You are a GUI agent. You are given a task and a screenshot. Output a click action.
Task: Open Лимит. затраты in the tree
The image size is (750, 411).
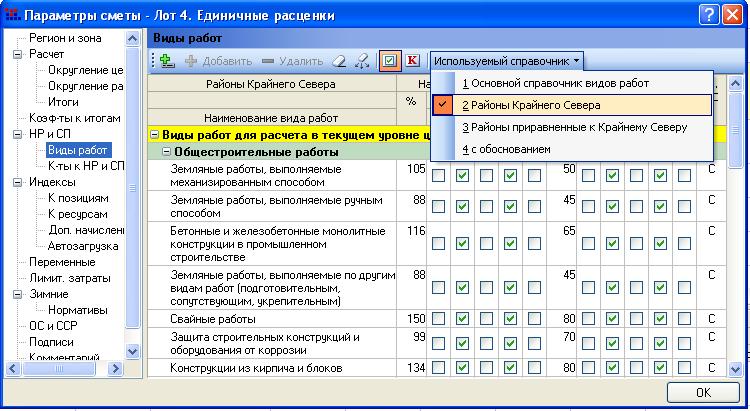69,278
